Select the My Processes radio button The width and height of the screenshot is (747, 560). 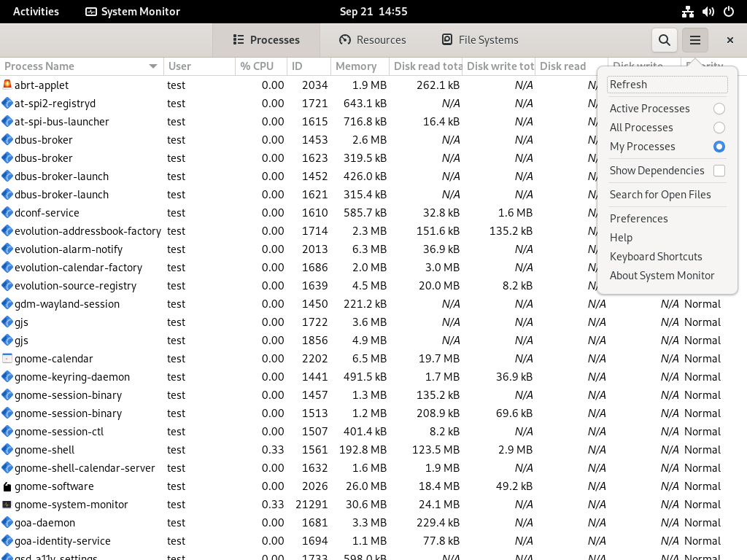click(x=719, y=147)
